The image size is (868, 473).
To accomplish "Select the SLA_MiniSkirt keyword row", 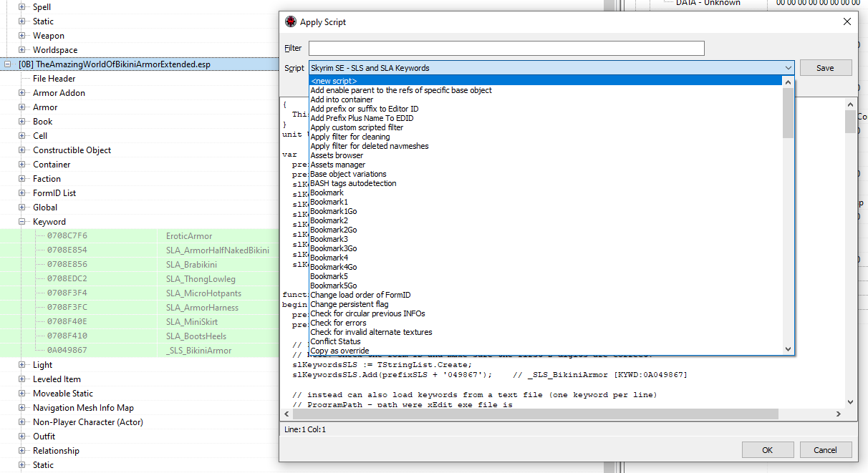I will [140, 322].
